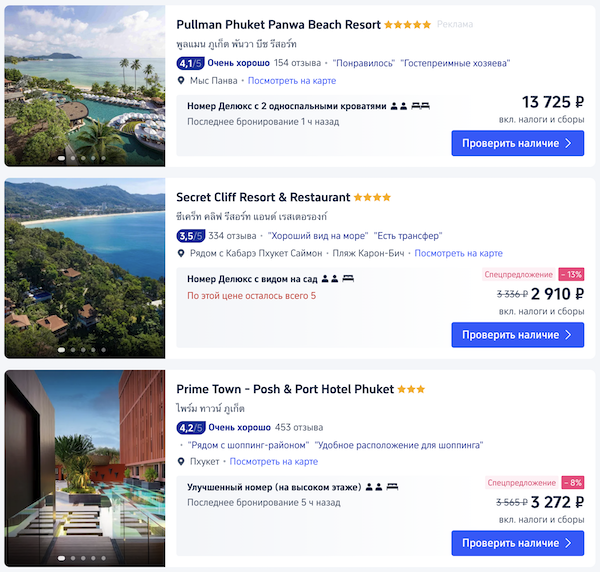Viewport: 600px width, 572px height.
Task: Open Посмотреть на карте link for Secret Cliff
Action: point(458,254)
